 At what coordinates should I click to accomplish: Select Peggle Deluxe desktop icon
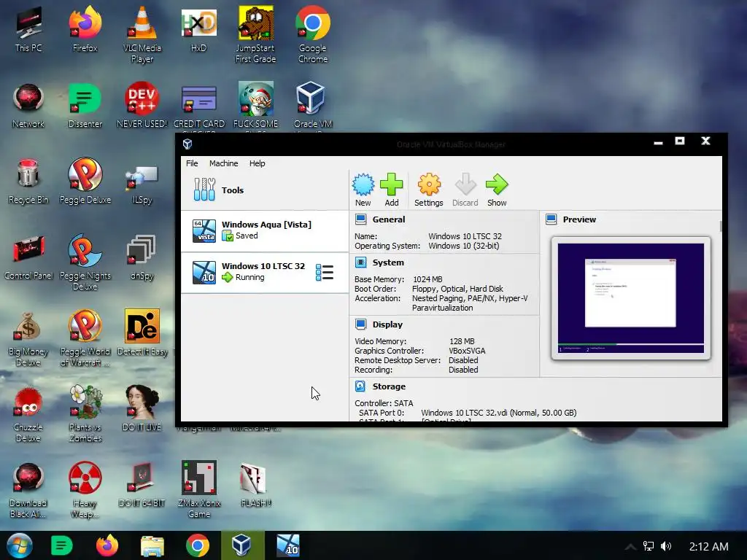(85, 181)
